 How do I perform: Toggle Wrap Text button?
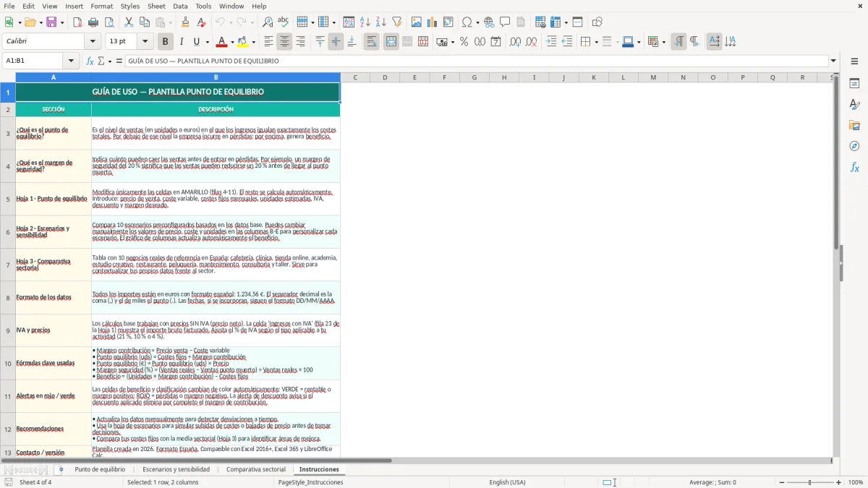[x=371, y=42]
